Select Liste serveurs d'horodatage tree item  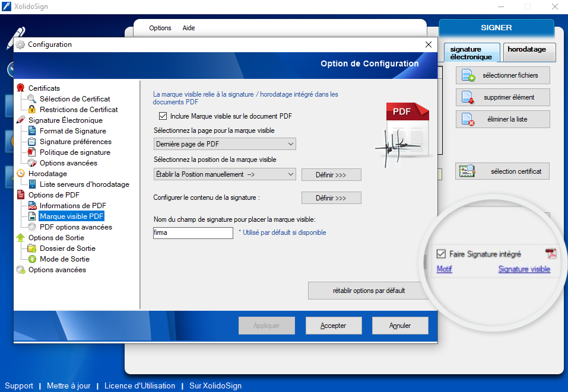point(84,184)
